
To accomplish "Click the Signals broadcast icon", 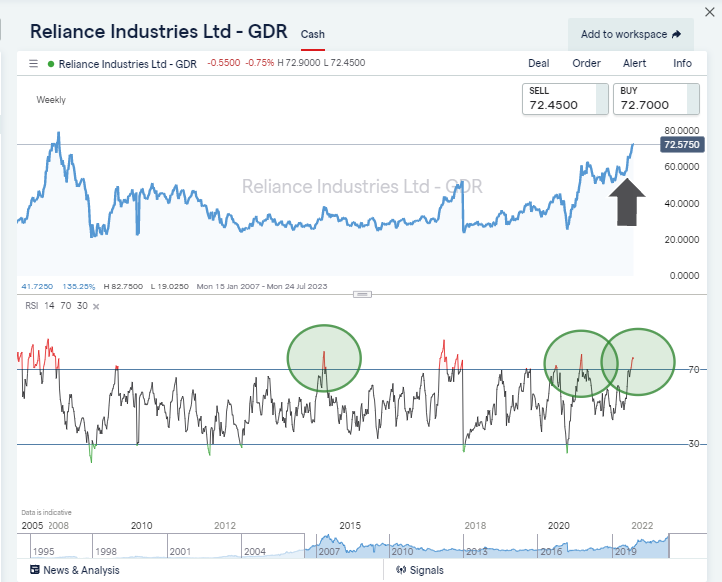I will pyautogui.click(x=401, y=570).
